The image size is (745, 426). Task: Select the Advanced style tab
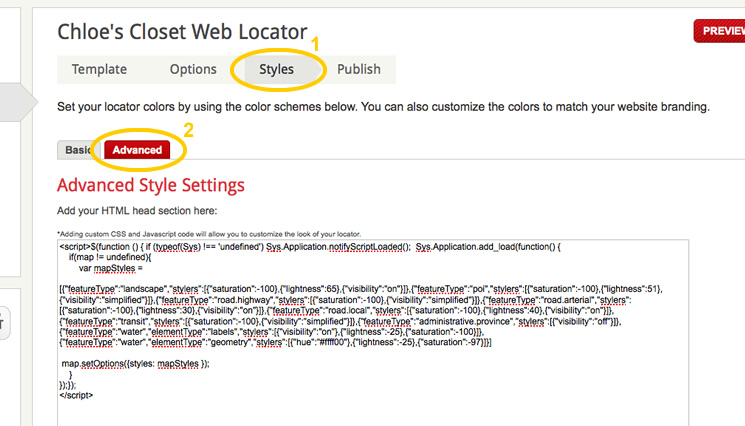(x=137, y=150)
